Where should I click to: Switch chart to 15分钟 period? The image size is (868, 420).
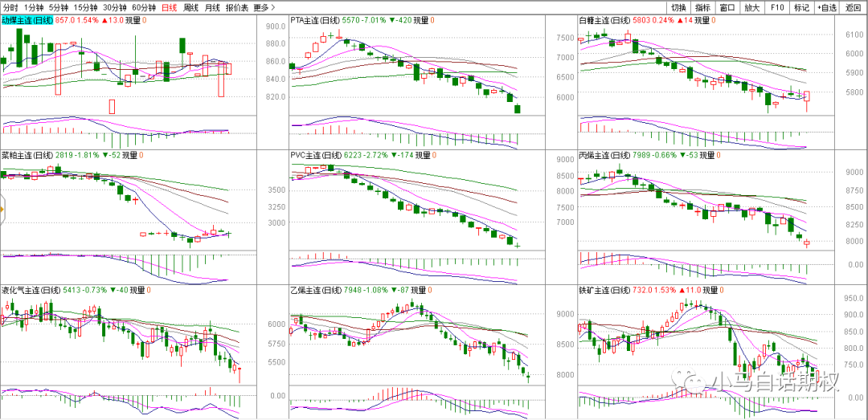coord(86,7)
